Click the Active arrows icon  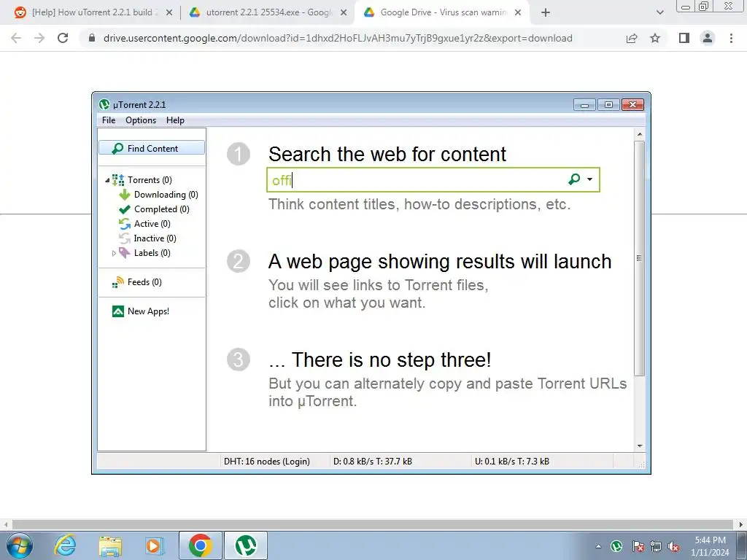(124, 224)
